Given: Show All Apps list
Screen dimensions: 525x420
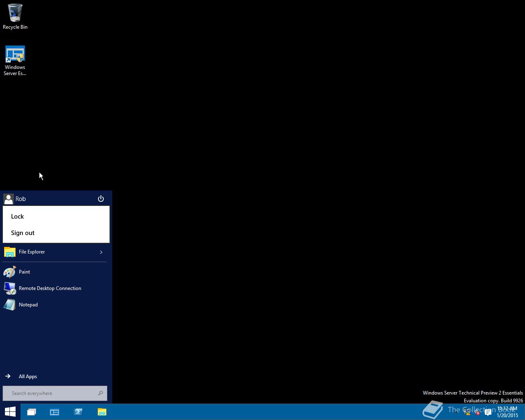Looking at the screenshot, I should click(55, 377).
